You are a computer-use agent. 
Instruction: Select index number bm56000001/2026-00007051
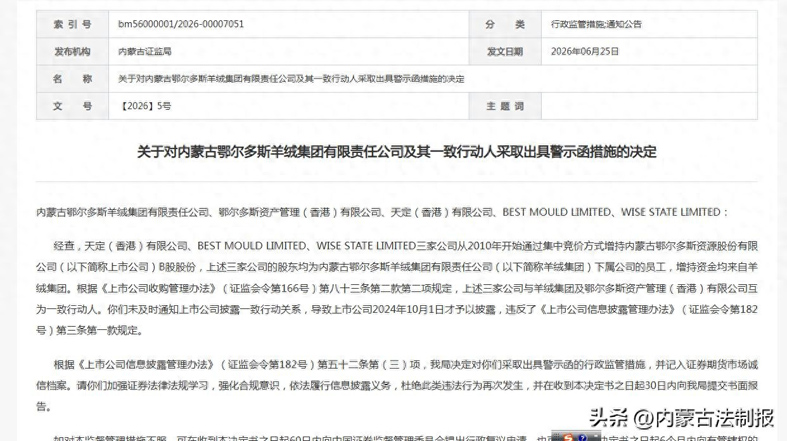pyautogui.click(x=181, y=24)
